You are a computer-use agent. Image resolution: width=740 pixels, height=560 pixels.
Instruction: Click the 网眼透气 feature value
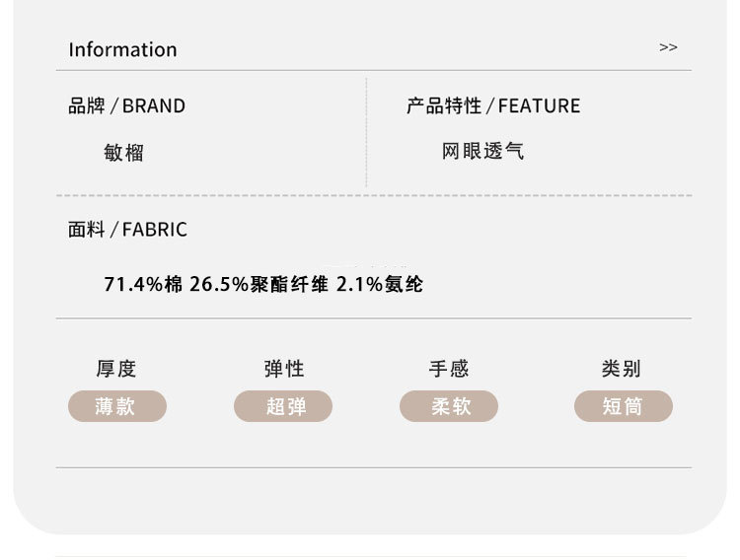482,152
